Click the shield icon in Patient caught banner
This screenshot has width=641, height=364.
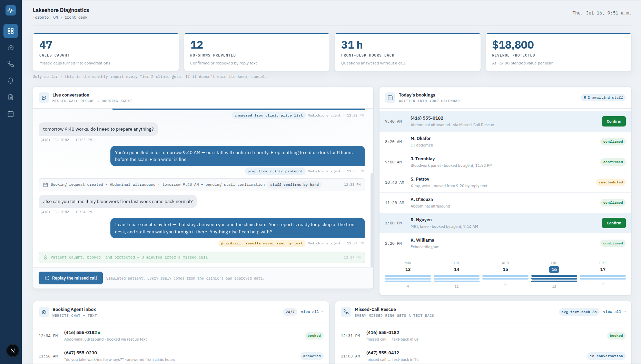[45, 257]
